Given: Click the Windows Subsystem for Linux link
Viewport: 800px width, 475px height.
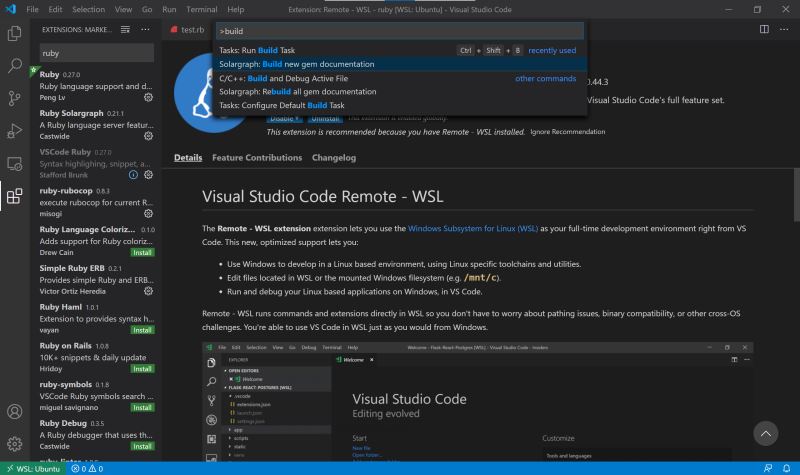Looking at the screenshot, I should tap(472, 229).
